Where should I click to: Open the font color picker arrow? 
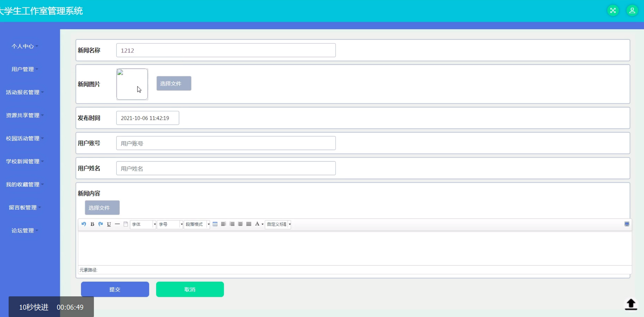coord(263,224)
